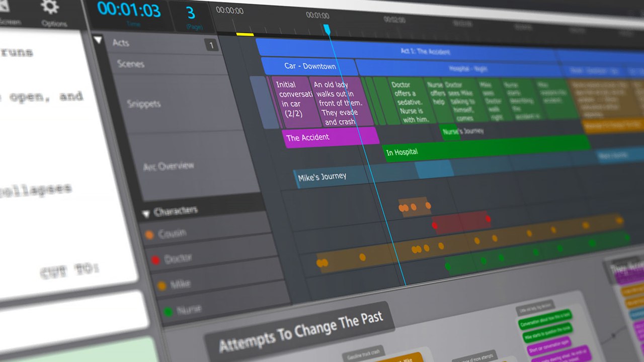Click the 00:00:00 ruler label
This screenshot has width=644, height=362.
click(x=229, y=11)
